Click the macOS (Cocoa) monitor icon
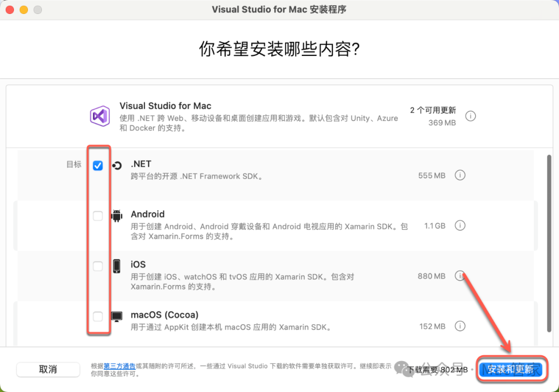The height and width of the screenshot is (392, 559). [x=116, y=316]
